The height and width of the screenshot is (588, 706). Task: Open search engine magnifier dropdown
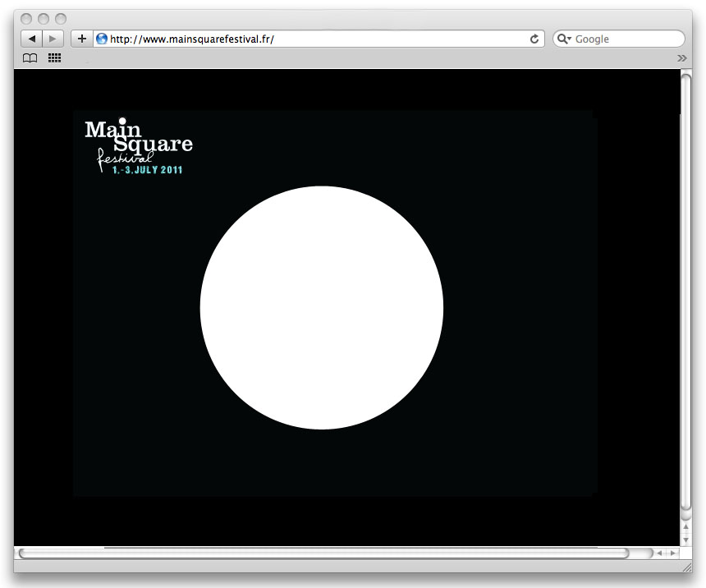point(564,39)
